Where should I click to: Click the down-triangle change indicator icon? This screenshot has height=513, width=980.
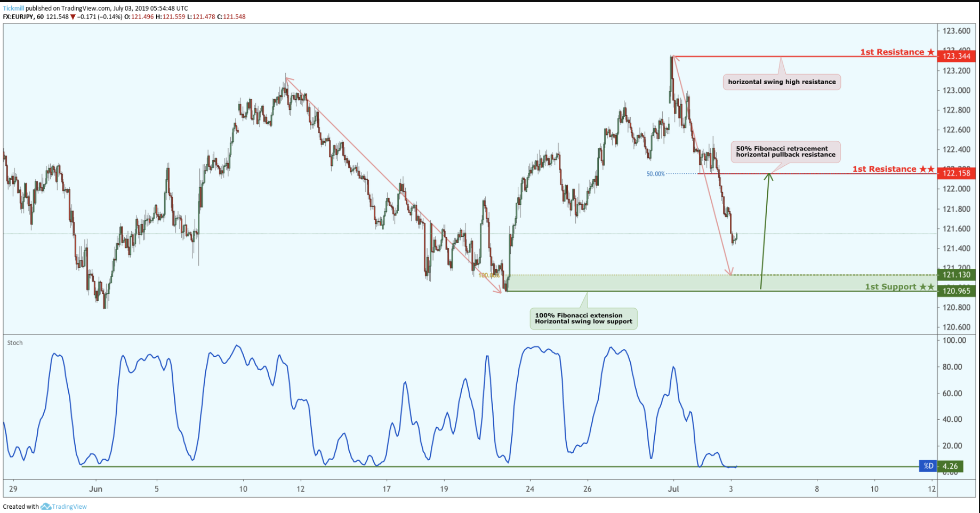pyautogui.click(x=73, y=17)
